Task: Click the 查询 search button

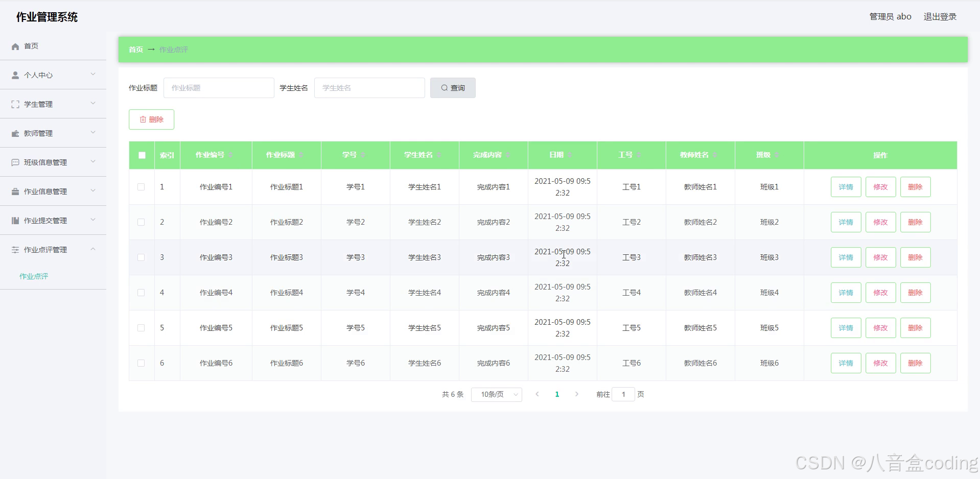Action: 453,88
